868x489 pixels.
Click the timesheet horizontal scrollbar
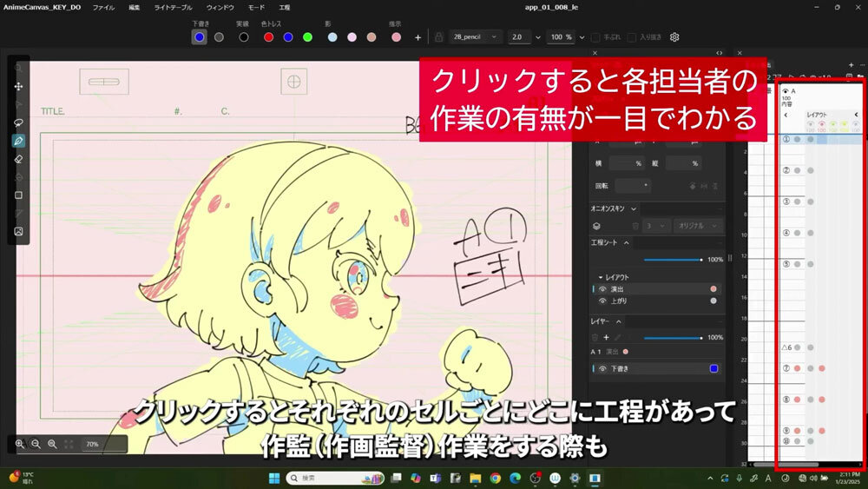coord(785,465)
